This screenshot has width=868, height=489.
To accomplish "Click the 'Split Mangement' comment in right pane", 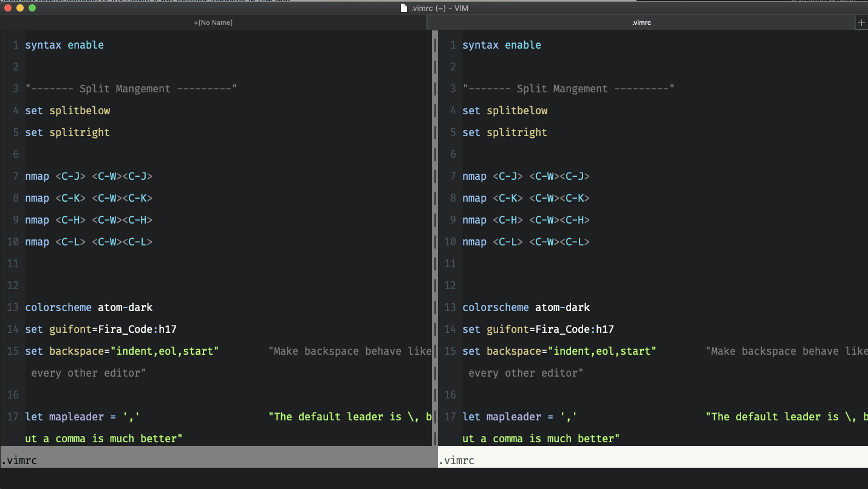I will tap(569, 89).
